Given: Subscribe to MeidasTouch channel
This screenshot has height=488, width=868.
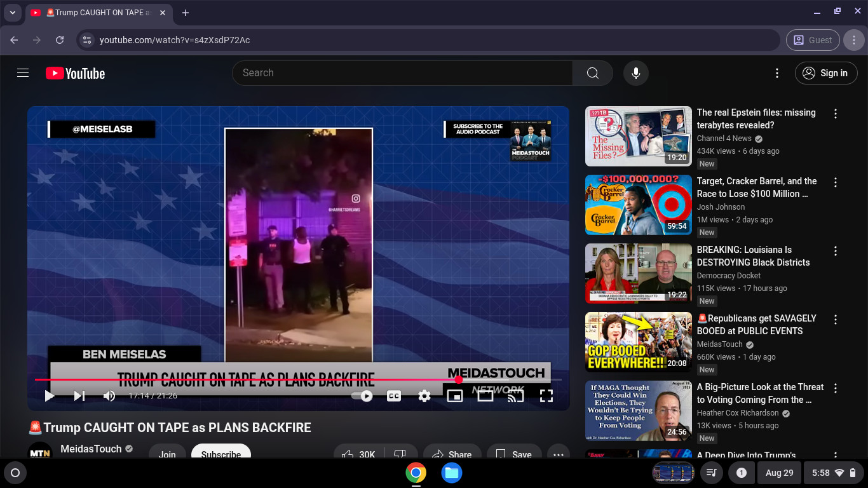Looking at the screenshot, I should point(221,454).
